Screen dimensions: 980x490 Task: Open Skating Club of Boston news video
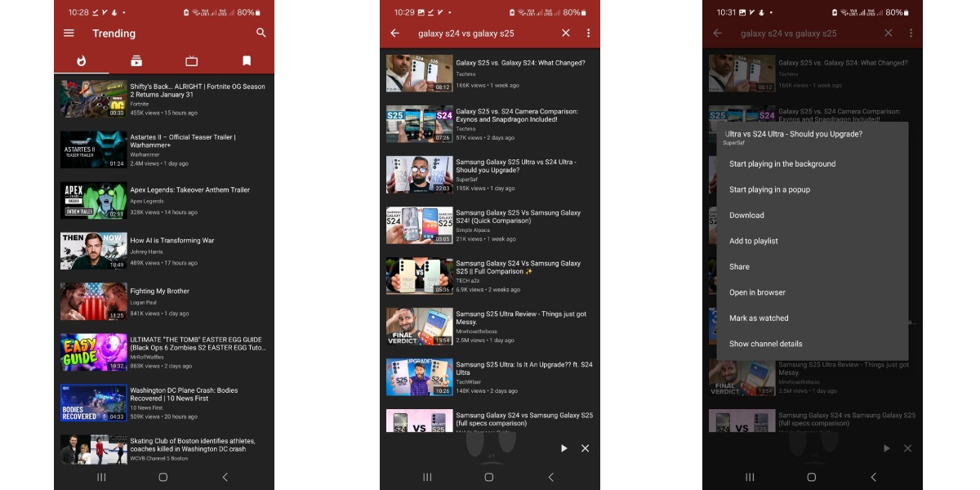click(x=164, y=449)
